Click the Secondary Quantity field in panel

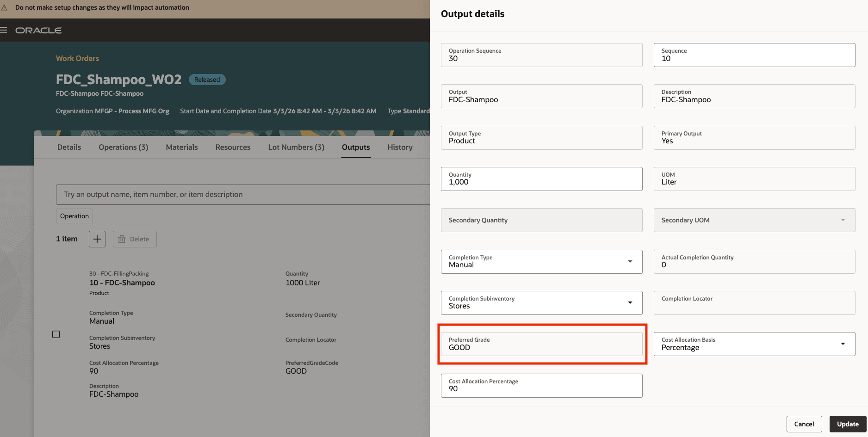[541, 220]
